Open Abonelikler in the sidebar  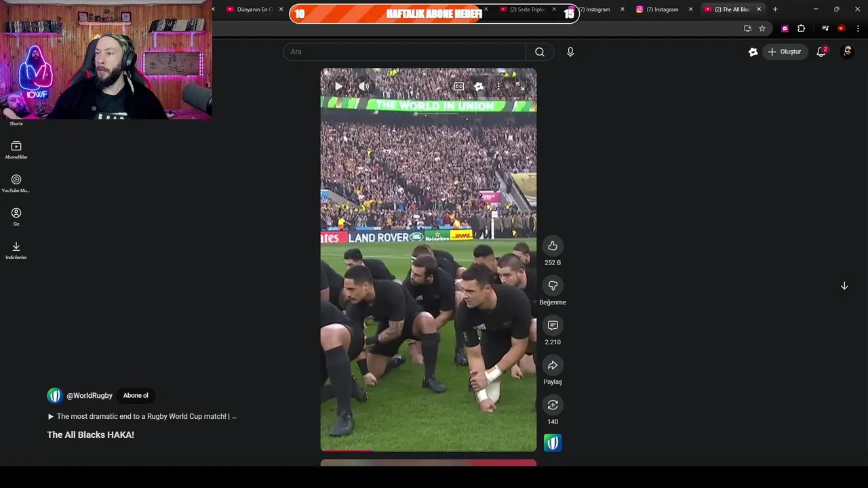point(16,150)
